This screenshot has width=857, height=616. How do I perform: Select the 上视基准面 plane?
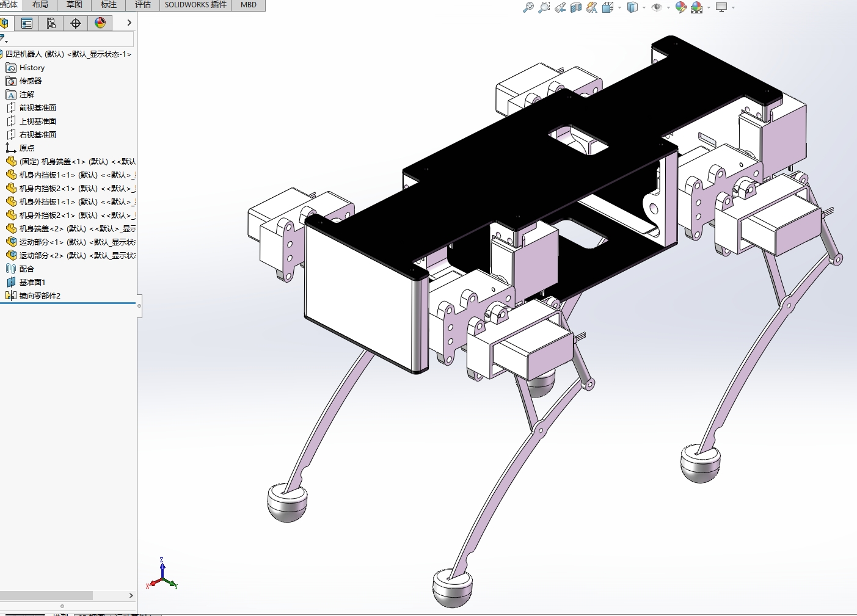[37, 121]
